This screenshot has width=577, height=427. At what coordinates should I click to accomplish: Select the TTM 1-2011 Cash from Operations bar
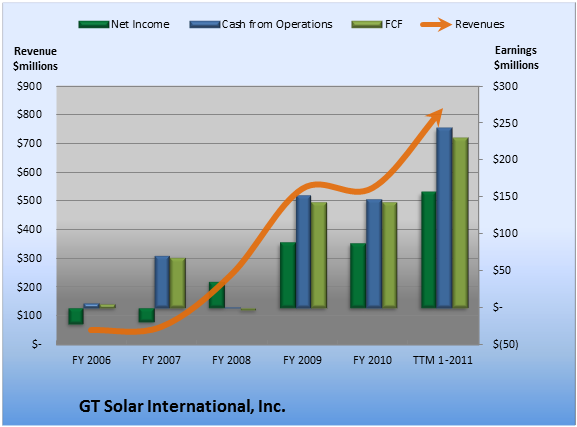pos(444,218)
